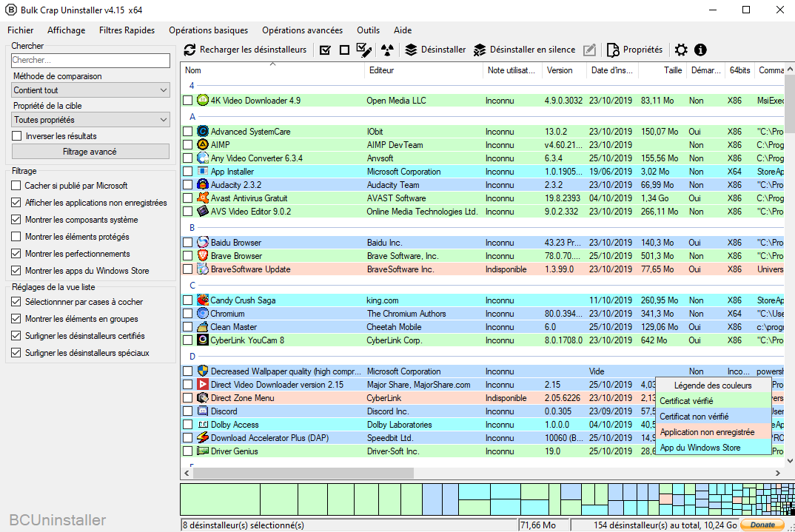Enable Montrer les éléments protégés

[x=16, y=237]
